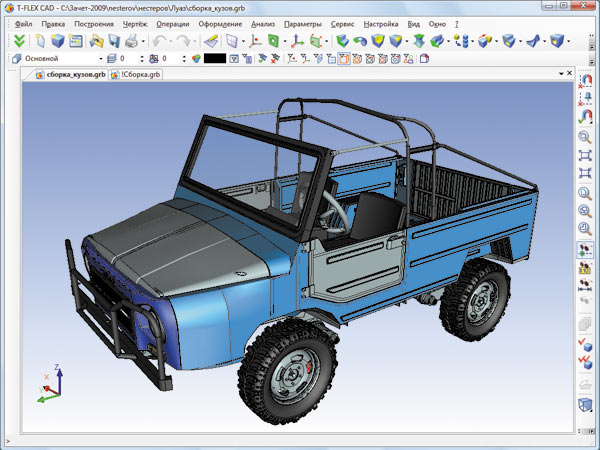Click the magnifier zoom icon in right toolbar
The image size is (600, 450).
coord(585,136)
